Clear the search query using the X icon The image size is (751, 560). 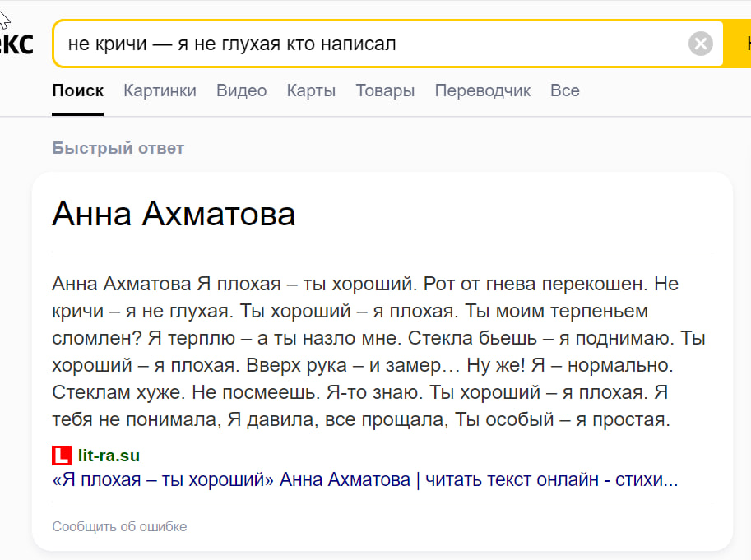pyautogui.click(x=700, y=44)
